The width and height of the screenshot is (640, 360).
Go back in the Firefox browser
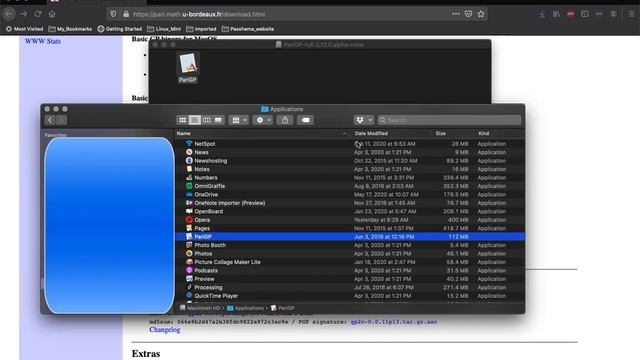point(9,14)
